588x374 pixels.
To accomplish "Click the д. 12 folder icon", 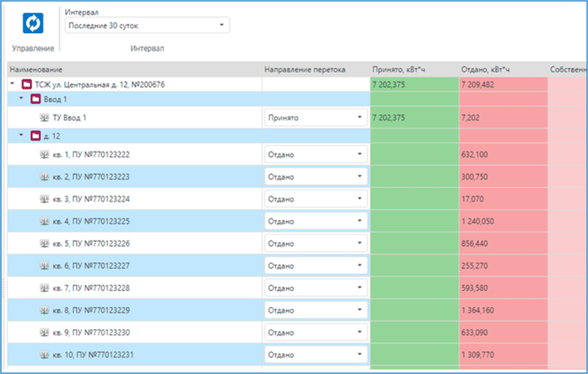I will (x=35, y=136).
